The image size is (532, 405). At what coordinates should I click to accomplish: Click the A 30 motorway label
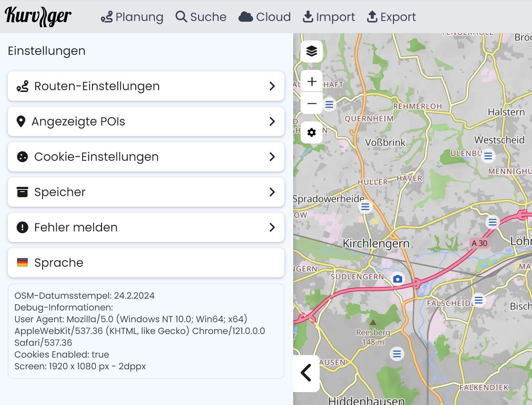479,243
